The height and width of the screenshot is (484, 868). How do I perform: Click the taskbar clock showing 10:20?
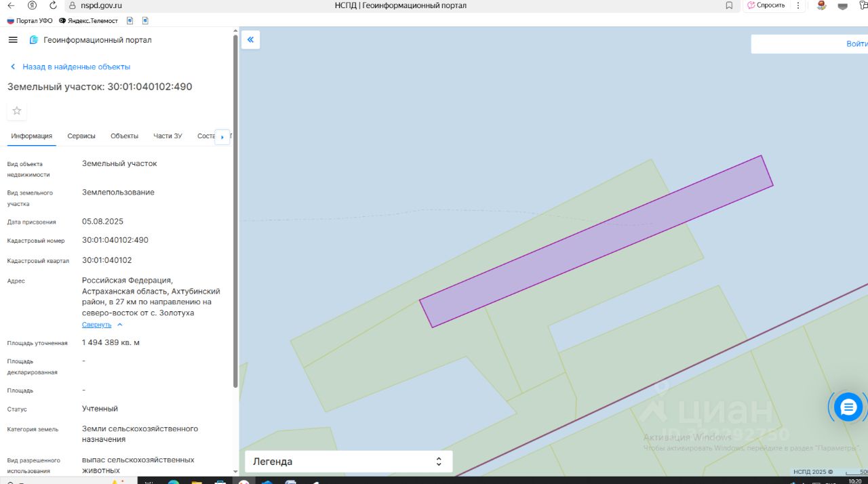click(x=855, y=481)
